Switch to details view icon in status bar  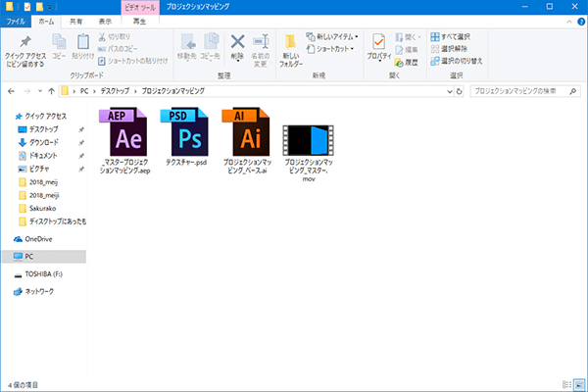pos(567,384)
